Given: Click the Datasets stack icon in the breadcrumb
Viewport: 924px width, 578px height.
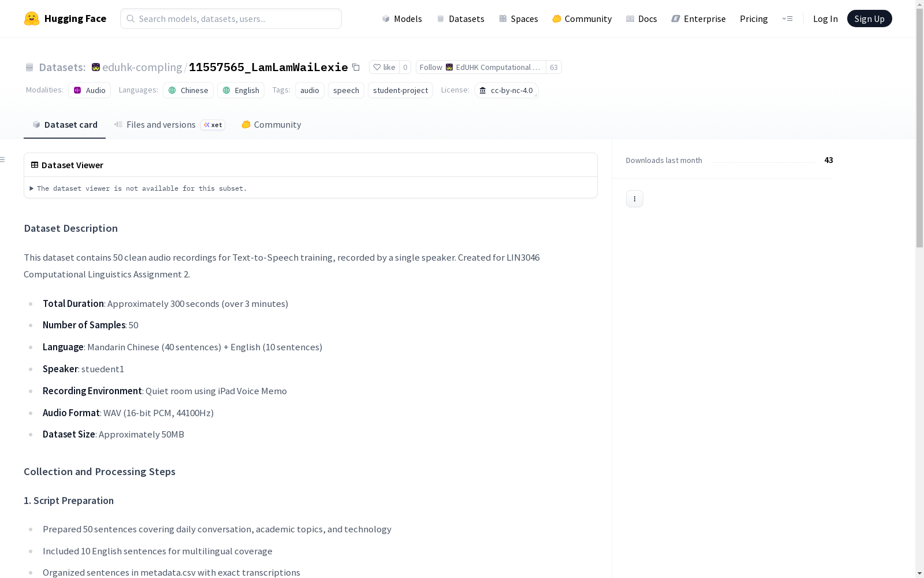Looking at the screenshot, I should coord(29,67).
